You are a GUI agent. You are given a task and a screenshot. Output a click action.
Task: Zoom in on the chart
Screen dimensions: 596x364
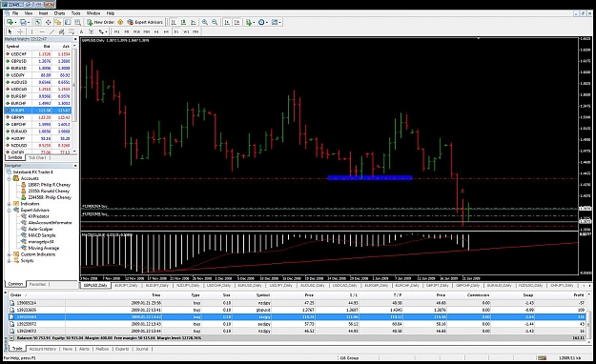(204, 22)
